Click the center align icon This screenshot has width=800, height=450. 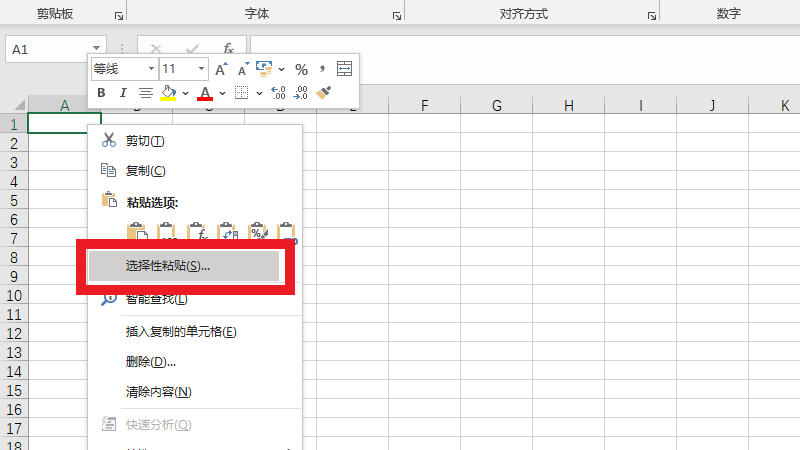[145, 93]
